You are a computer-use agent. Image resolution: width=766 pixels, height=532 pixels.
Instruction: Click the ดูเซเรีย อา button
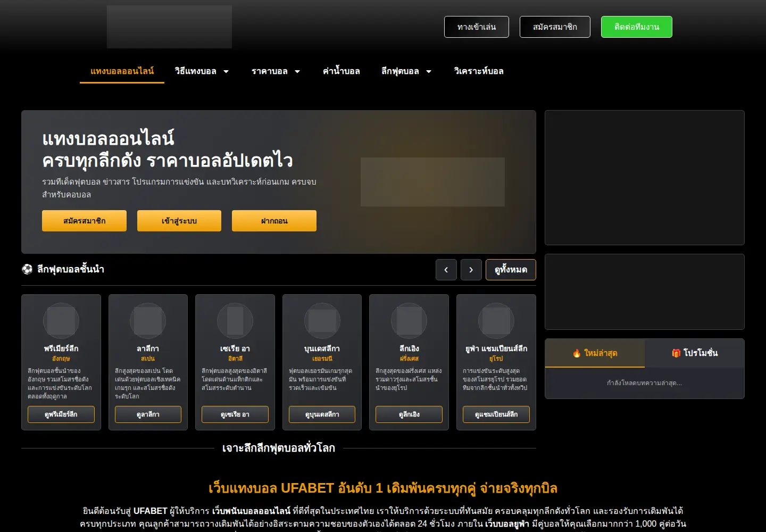[235, 414]
